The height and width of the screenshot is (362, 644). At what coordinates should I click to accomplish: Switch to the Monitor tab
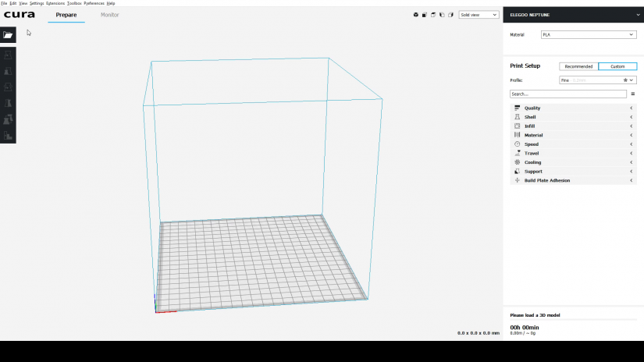click(x=109, y=15)
